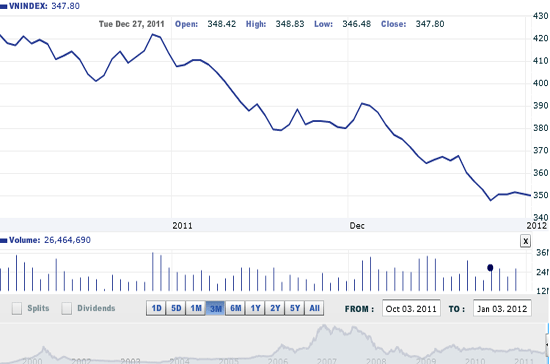Click the Volume: 26,464,690 label
550x364 pixels.
coord(50,240)
